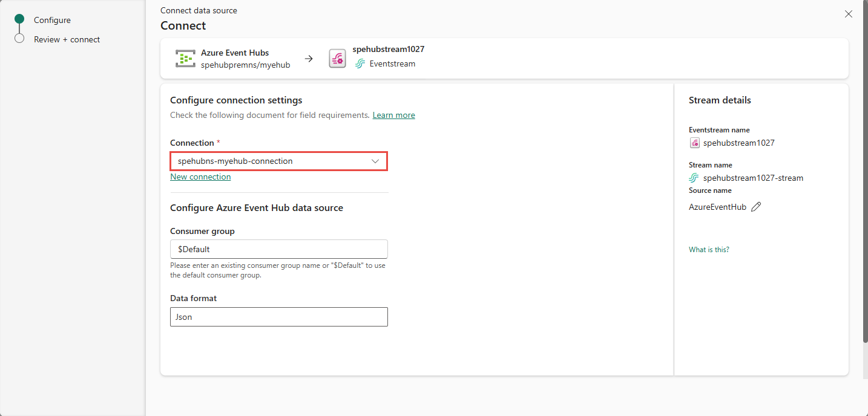Select the Configure step

pyautogui.click(x=52, y=20)
